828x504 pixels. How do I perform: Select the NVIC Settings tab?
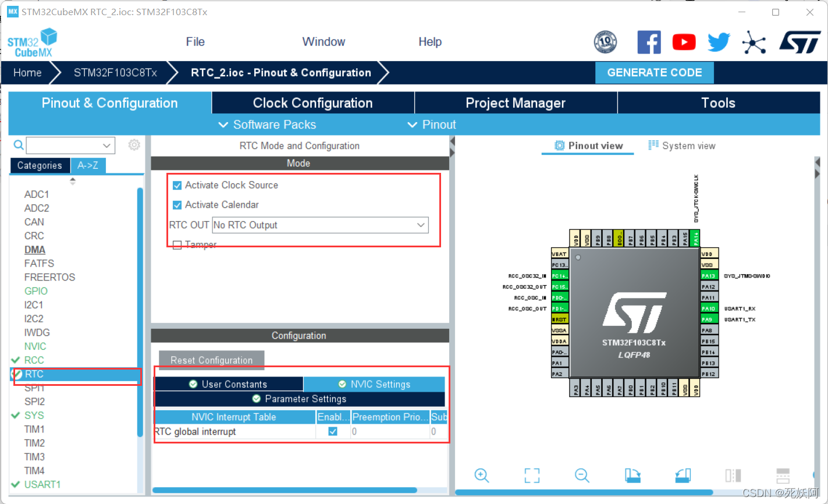pos(375,384)
